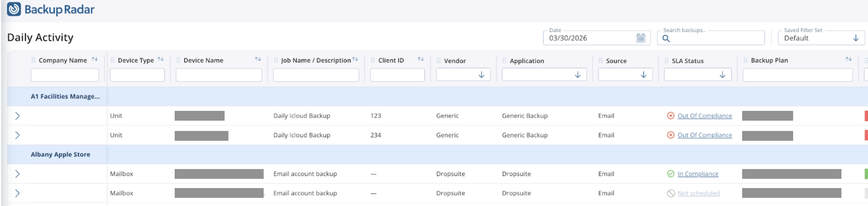Click the search magnifier icon
Image resolution: width=868 pixels, height=206 pixels.
pyautogui.click(x=666, y=39)
